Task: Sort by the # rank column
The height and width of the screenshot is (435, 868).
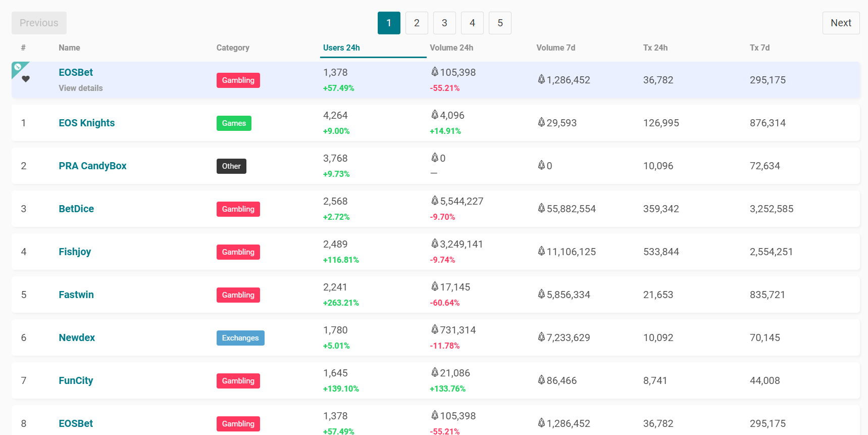Action: pyautogui.click(x=23, y=47)
